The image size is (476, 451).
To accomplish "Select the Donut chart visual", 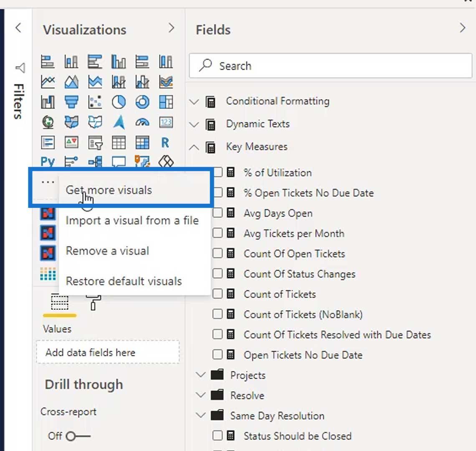I will 142,102.
